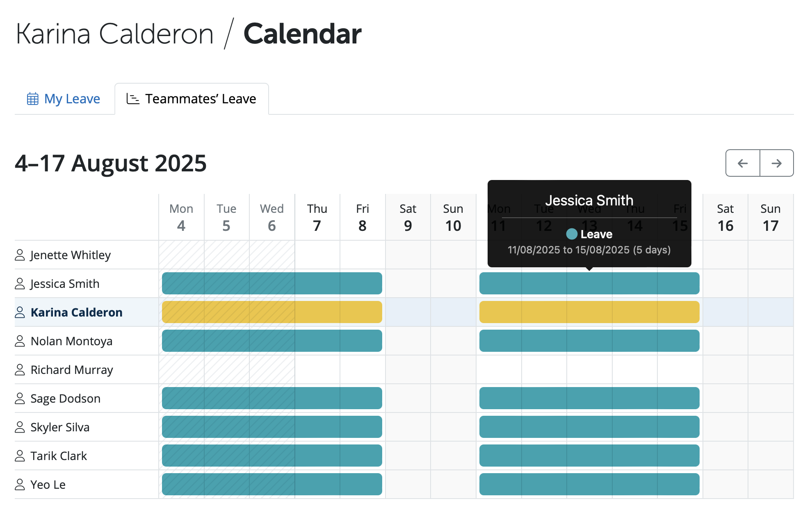Click the teal Leave dot in the tooltip
This screenshot has height=524, width=812.
(572, 234)
